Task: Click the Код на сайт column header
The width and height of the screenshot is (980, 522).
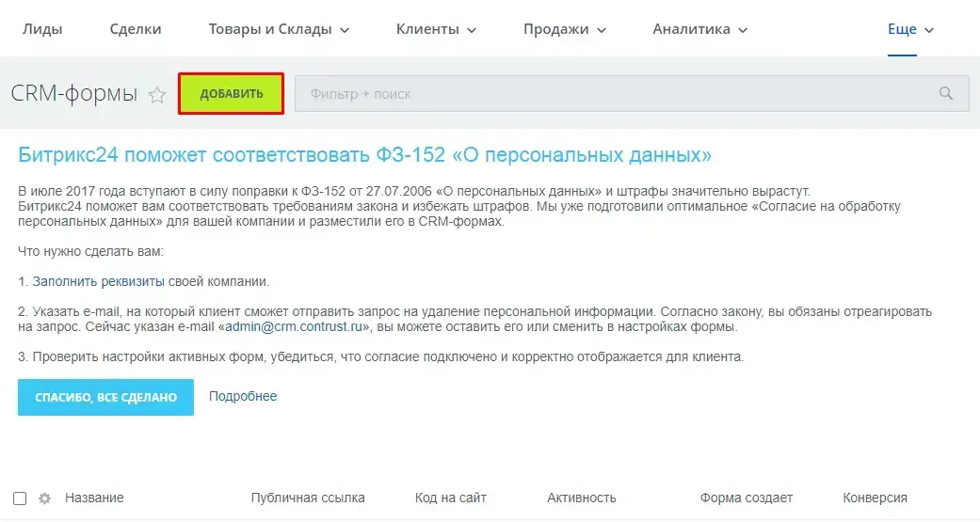Action: [x=451, y=498]
